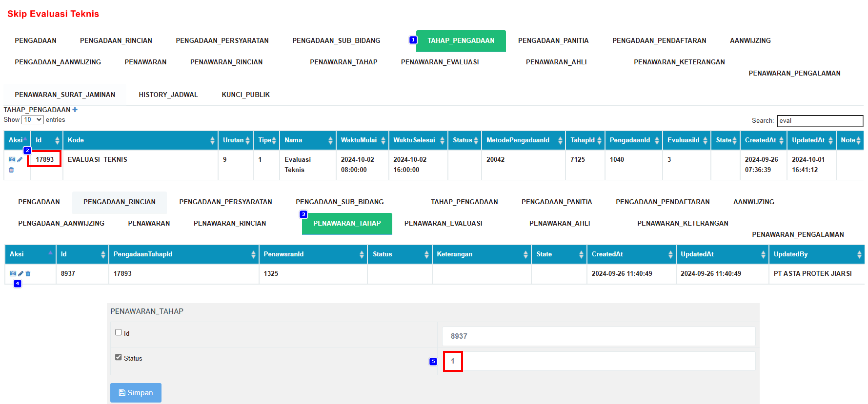The image size is (868, 404).
Task: Click the 'EVALUASI_TEKNIS' Kode cell
Action: (141, 165)
